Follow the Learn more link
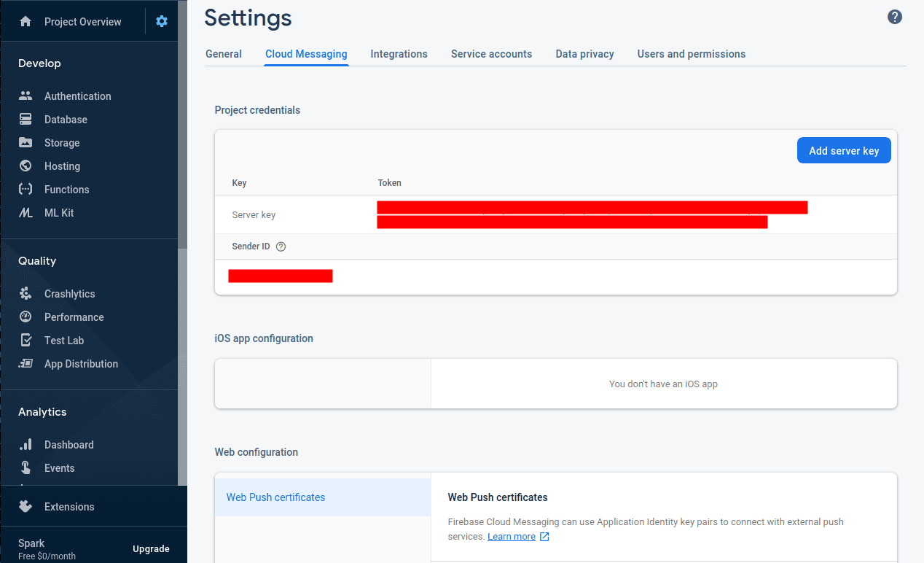The height and width of the screenshot is (563, 924). tap(512, 537)
